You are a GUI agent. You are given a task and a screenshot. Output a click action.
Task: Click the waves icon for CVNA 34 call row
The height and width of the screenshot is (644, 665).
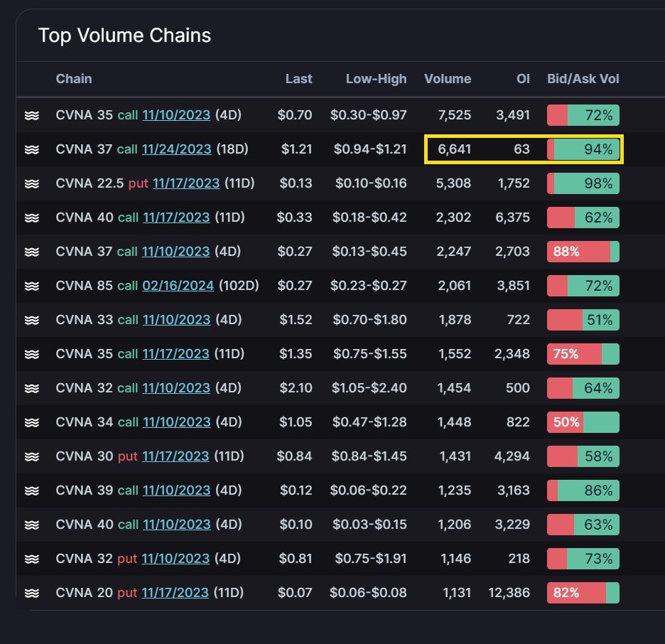pyautogui.click(x=32, y=422)
